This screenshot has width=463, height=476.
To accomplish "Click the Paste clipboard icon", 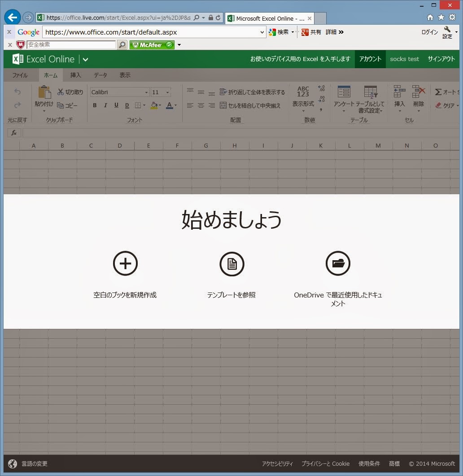I will point(44,92).
